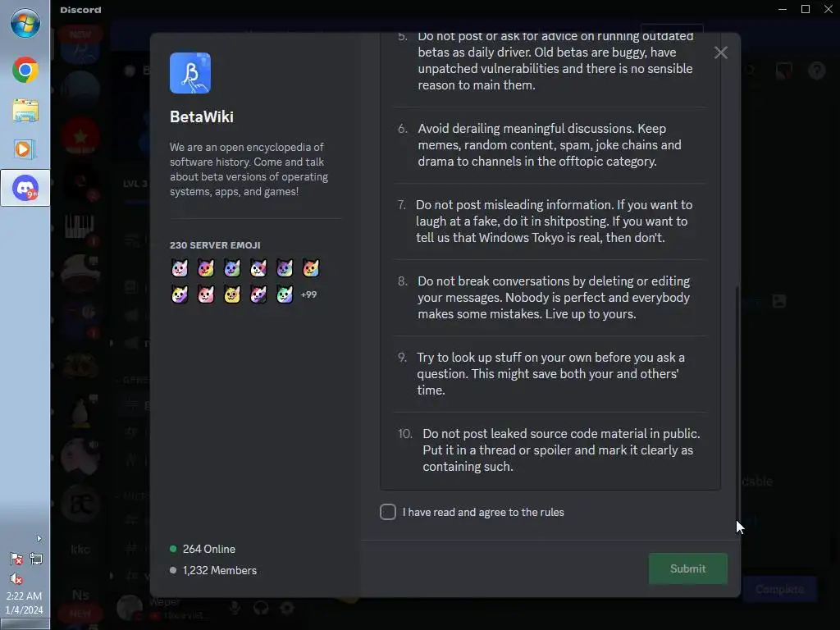Image resolution: width=840 pixels, height=630 pixels.
Task: Click the "264 Online" member status
Action: [209, 549]
